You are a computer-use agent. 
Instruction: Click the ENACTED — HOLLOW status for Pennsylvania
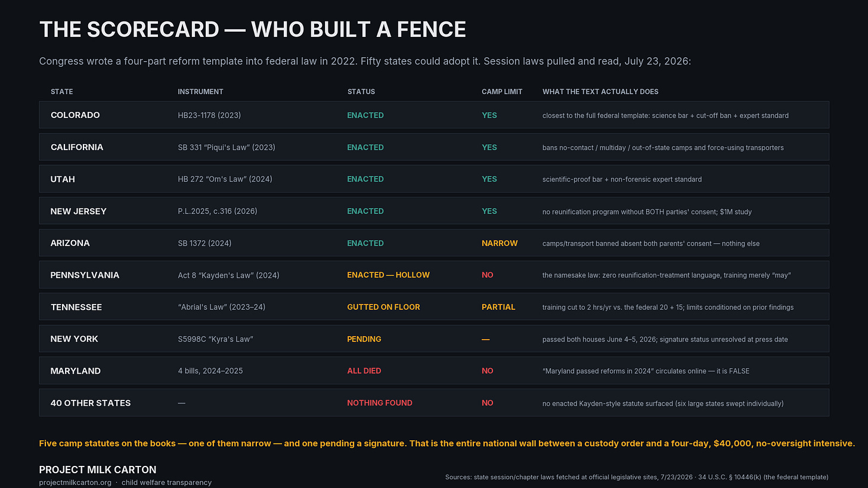(389, 275)
